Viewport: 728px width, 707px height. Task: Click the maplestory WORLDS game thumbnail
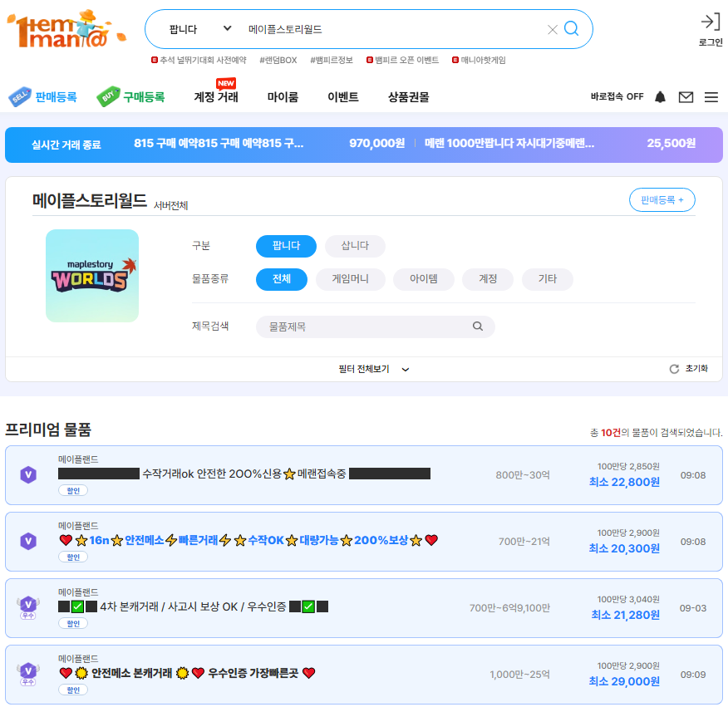pos(92,276)
